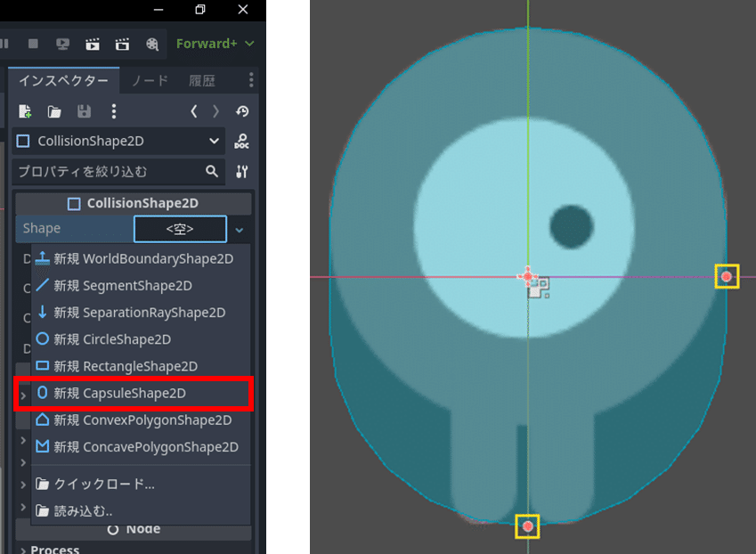Open the object history list icon
756x554 pixels.
(x=242, y=112)
